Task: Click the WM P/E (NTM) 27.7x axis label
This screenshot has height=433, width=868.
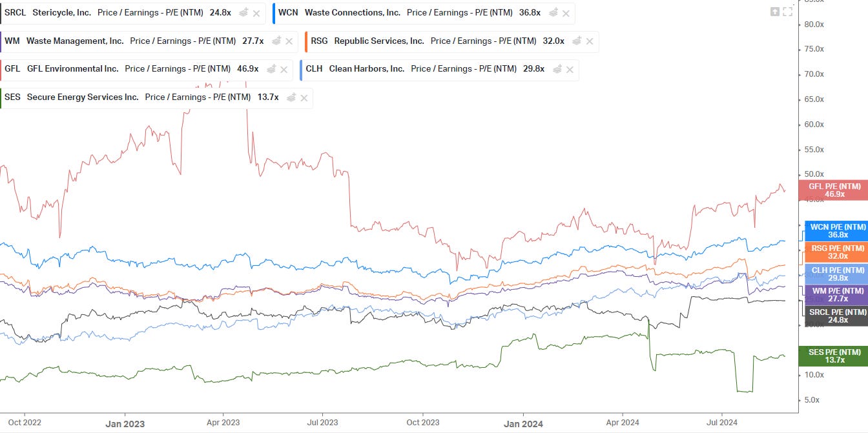Action: click(x=837, y=295)
